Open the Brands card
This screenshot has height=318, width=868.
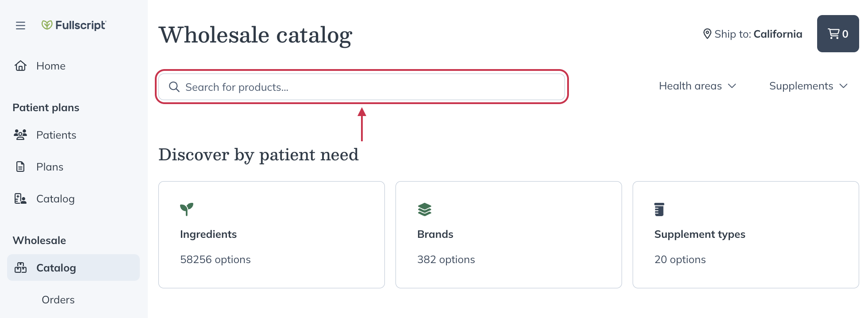point(508,234)
